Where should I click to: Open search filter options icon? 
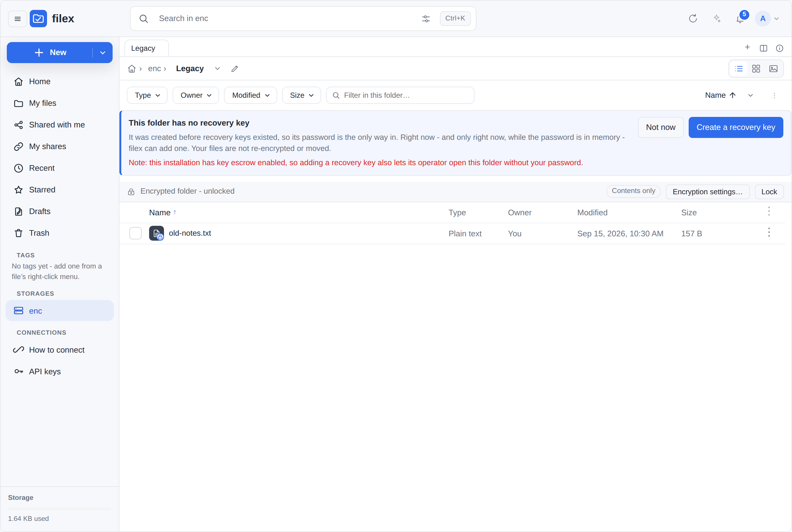point(426,19)
